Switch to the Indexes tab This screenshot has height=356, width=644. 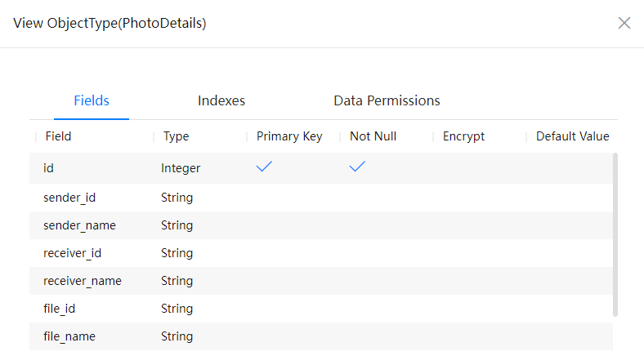[221, 100]
